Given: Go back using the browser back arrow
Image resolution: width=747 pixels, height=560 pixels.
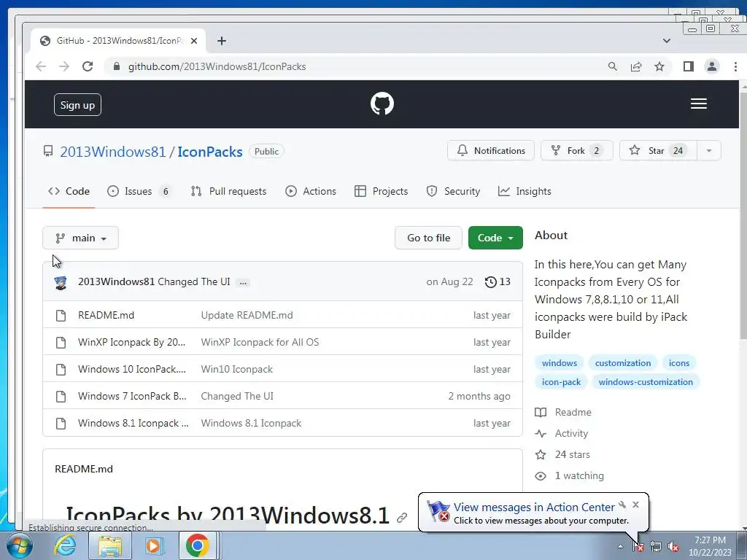Looking at the screenshot, I should [x=41, y=66].
